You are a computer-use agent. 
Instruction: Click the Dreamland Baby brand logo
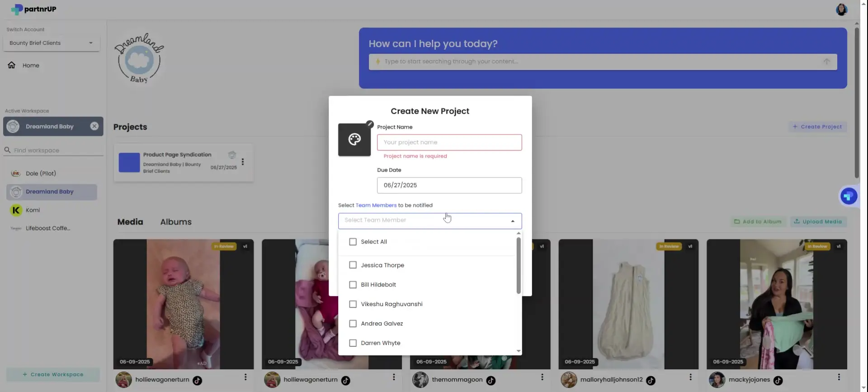(139, 58)
